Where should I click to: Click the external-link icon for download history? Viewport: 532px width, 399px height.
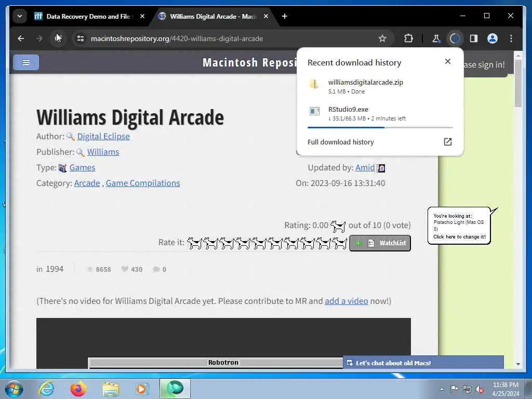pos(448,142)
